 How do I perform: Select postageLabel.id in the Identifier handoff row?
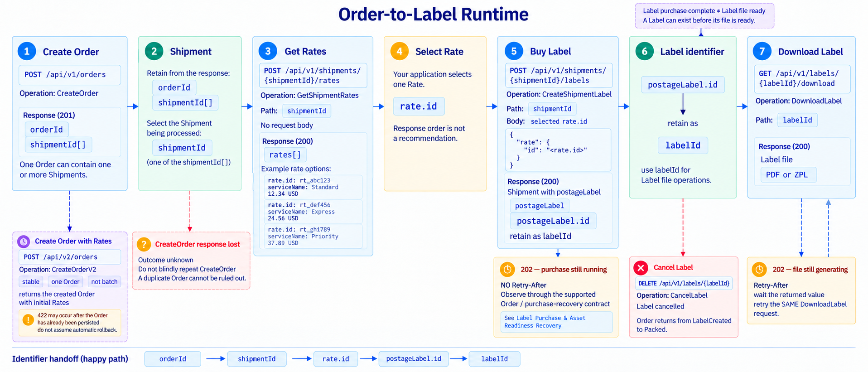[x=414, y=359]
